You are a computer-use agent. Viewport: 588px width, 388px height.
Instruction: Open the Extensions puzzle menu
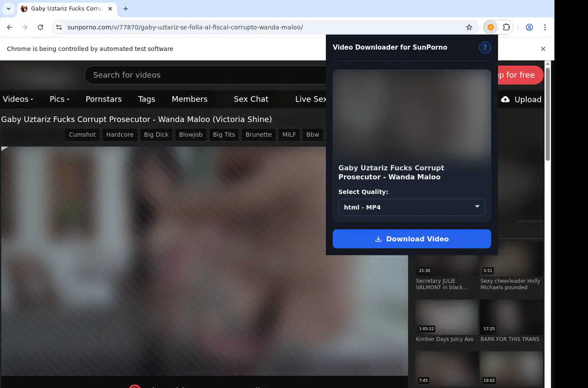pyautogui.click(x=506, y=27)
